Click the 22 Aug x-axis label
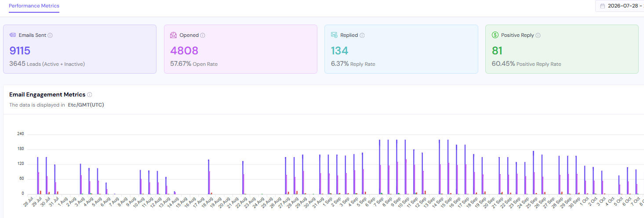Screen dimensions: 644x218 241,203
